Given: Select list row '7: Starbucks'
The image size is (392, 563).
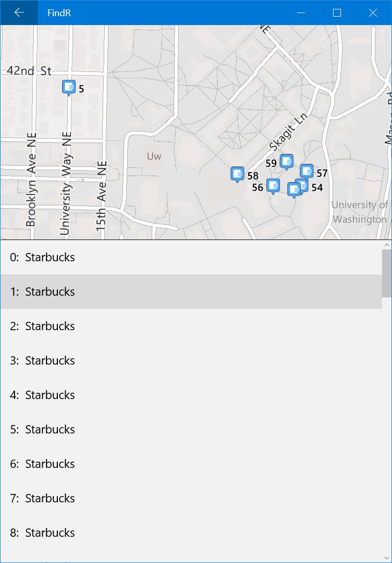Looking at the screenshot, I should pos(191,499).
